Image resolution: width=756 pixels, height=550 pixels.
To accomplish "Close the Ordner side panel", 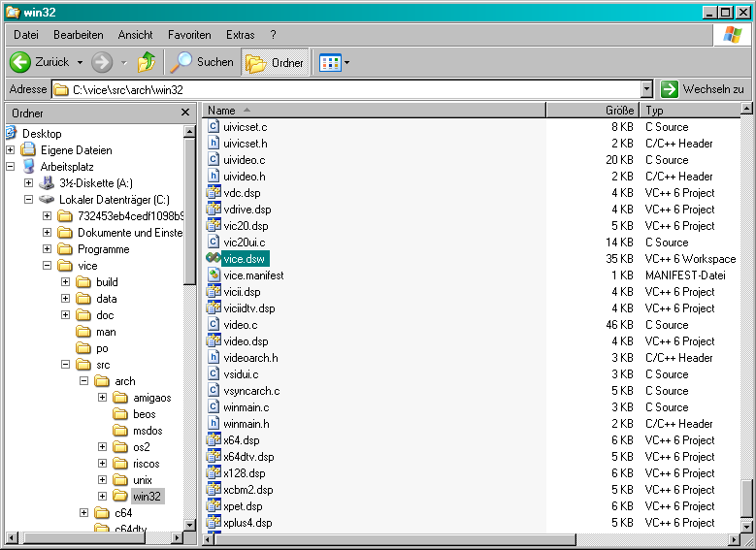I will (x=185, y=113).
